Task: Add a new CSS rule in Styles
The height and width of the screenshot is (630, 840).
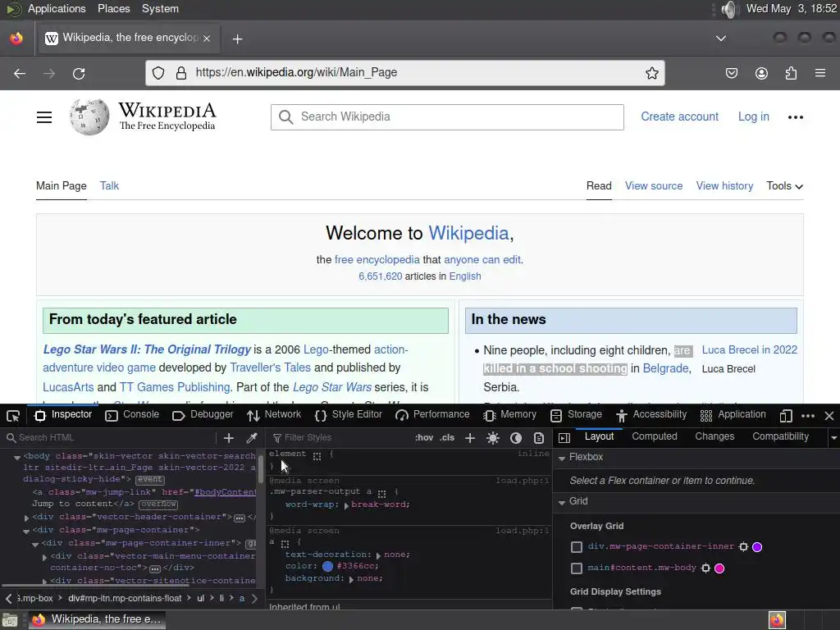Action: [470, 438]
